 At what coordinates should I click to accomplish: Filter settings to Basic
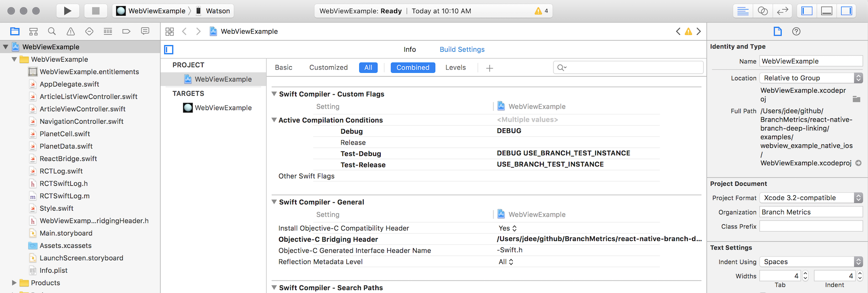pos(284,67)
